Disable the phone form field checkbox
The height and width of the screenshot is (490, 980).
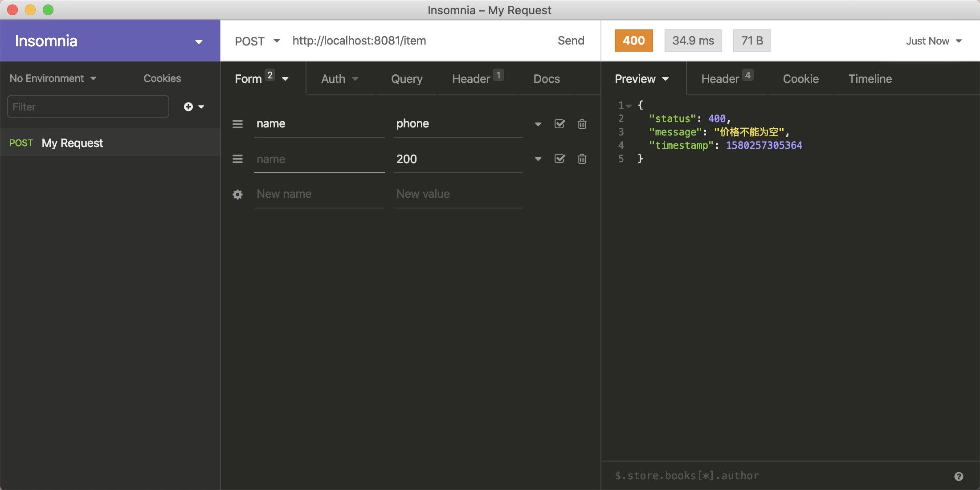[559, 124]
